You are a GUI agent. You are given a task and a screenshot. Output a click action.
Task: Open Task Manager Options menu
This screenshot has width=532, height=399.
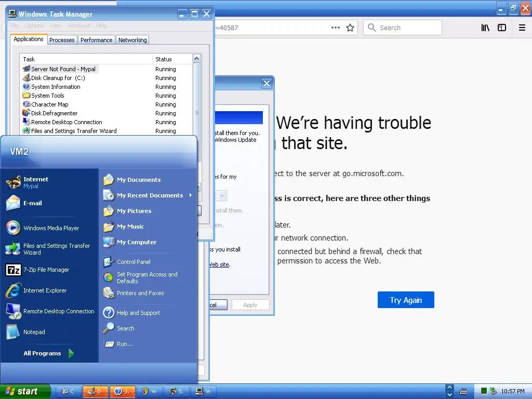34,25
